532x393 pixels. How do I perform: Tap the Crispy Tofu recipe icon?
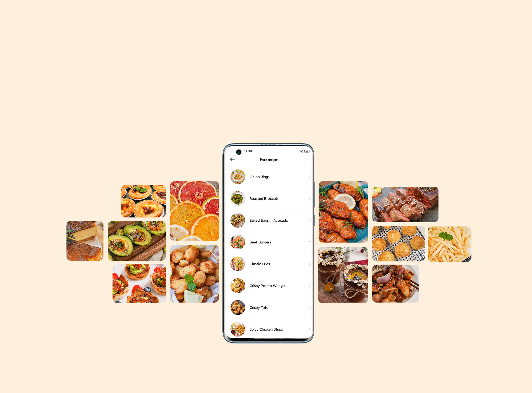(237, 307)
